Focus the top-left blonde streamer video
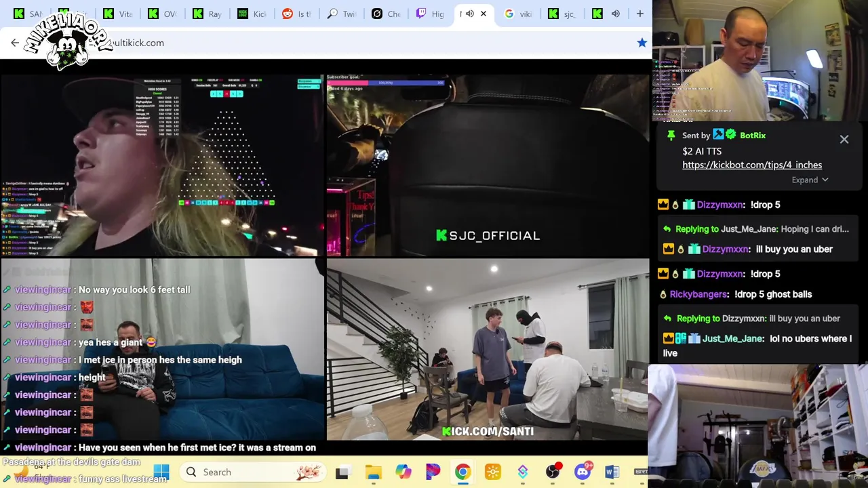868x488 pixels. (162, 166)
